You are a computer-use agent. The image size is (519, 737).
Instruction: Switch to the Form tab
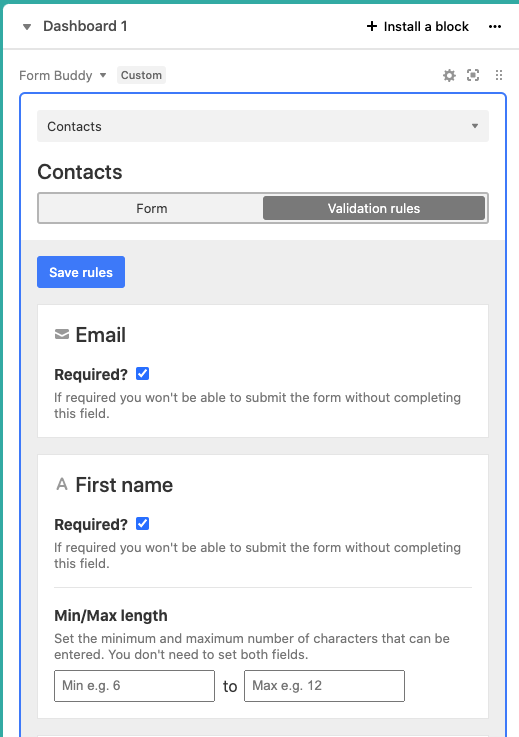pos(151,208)
